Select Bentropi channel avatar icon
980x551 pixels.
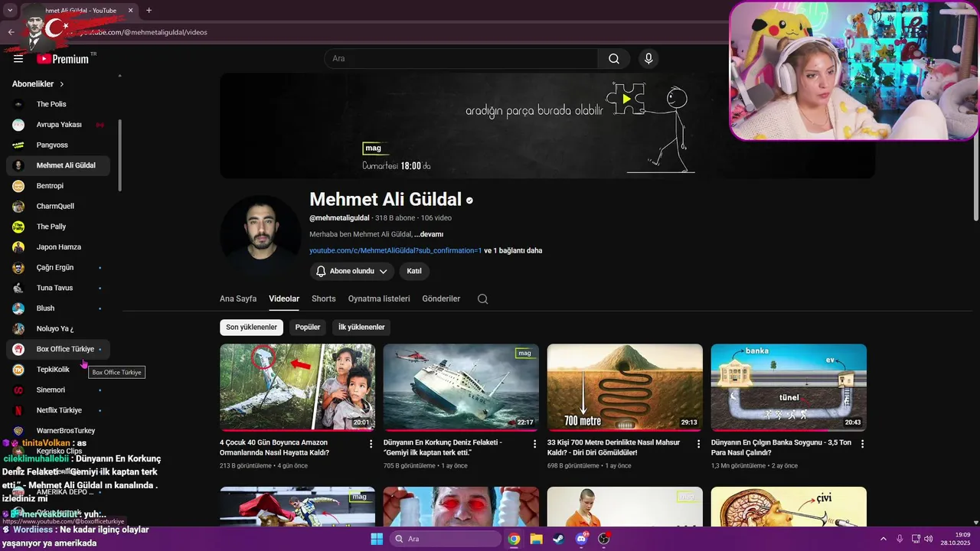coord(18,186)
